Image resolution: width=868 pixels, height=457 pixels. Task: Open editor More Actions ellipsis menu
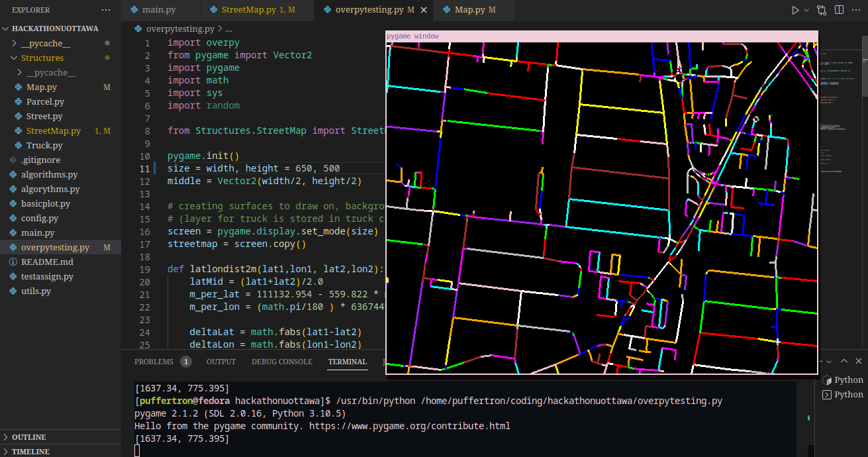tap(857, 10)
